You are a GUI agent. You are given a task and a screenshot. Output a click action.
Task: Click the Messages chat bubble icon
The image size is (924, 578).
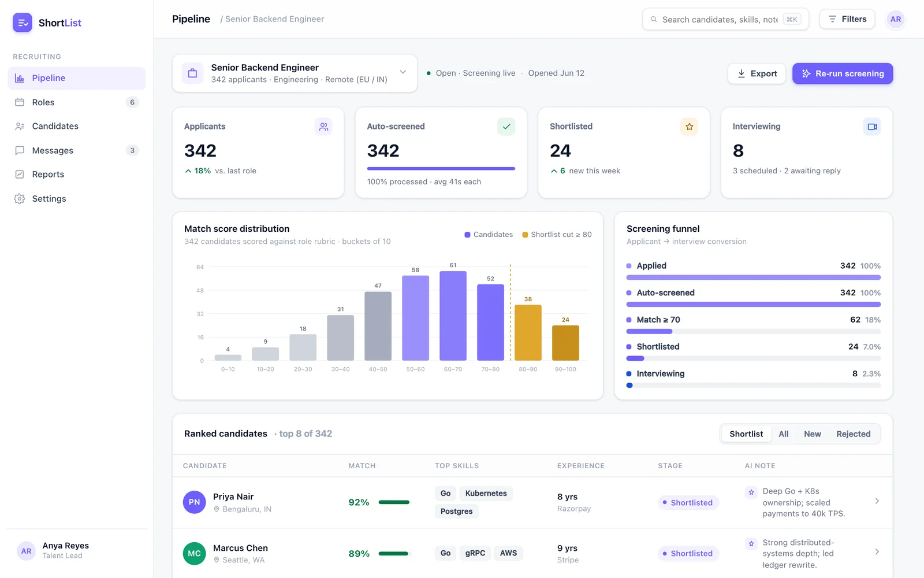(20, 150)
